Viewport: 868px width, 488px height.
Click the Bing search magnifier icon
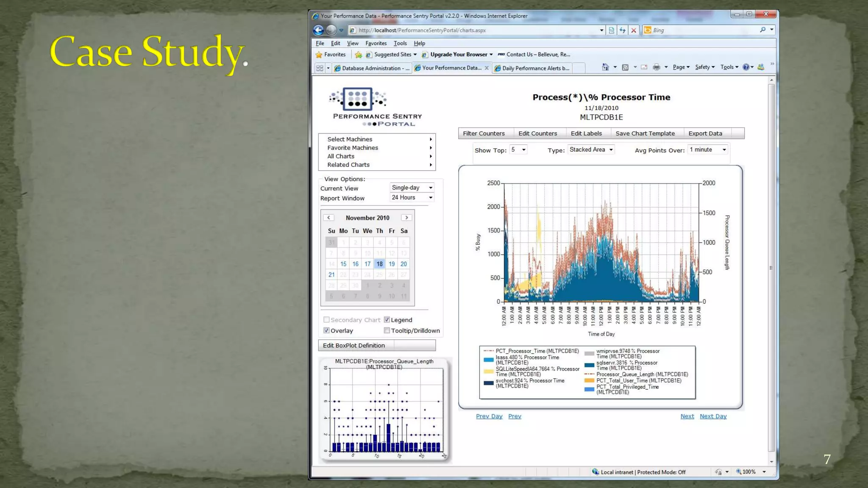(762, 30)
